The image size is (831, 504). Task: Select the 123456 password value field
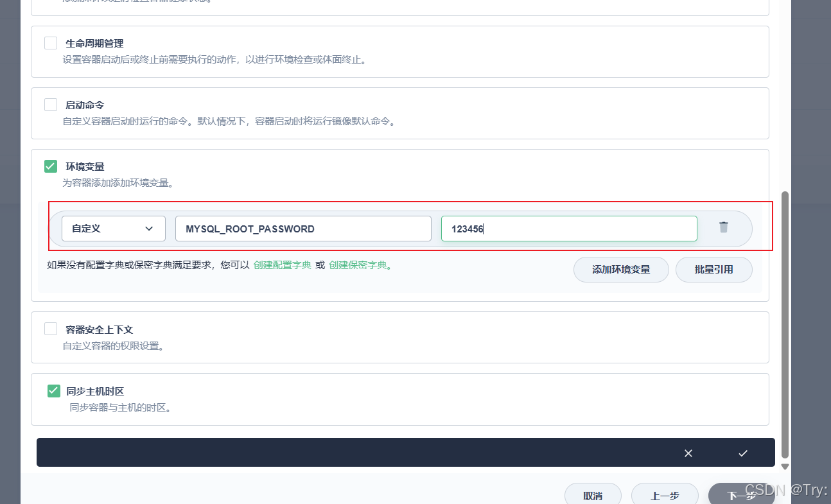pyautogui.click(x=569, y=228)
